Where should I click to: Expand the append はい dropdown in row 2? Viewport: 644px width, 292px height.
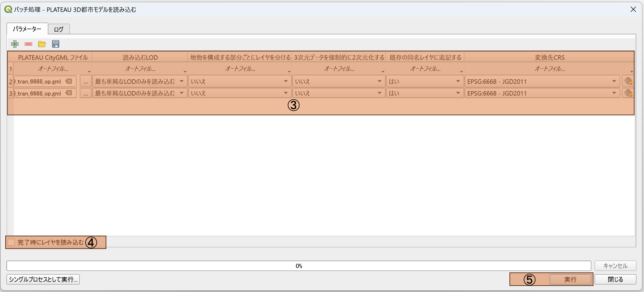(425, 81)
